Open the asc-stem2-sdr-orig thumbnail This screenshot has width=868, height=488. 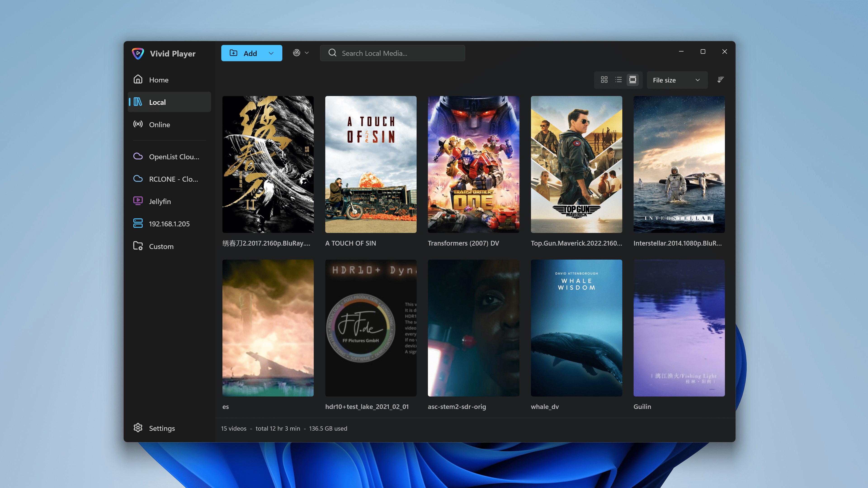[473, 328]
